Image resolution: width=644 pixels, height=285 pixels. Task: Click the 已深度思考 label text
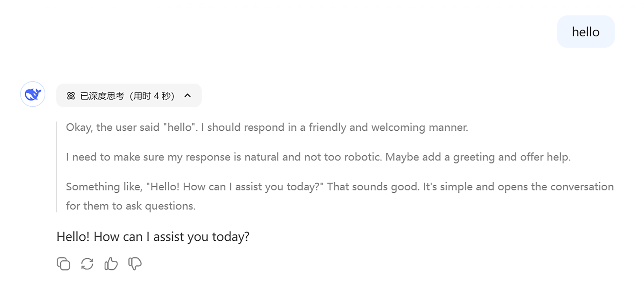coord(102,96)
